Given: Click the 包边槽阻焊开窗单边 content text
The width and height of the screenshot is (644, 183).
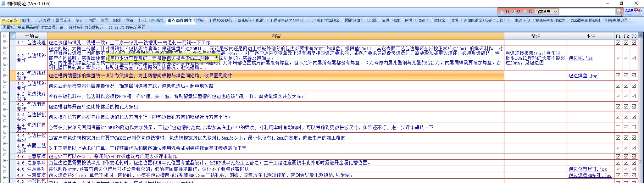Looking at the screenshot, I should coord(93,107).
